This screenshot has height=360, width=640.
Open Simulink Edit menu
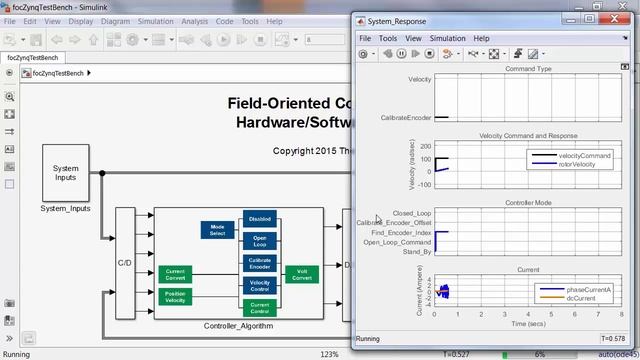pos(30,21)
